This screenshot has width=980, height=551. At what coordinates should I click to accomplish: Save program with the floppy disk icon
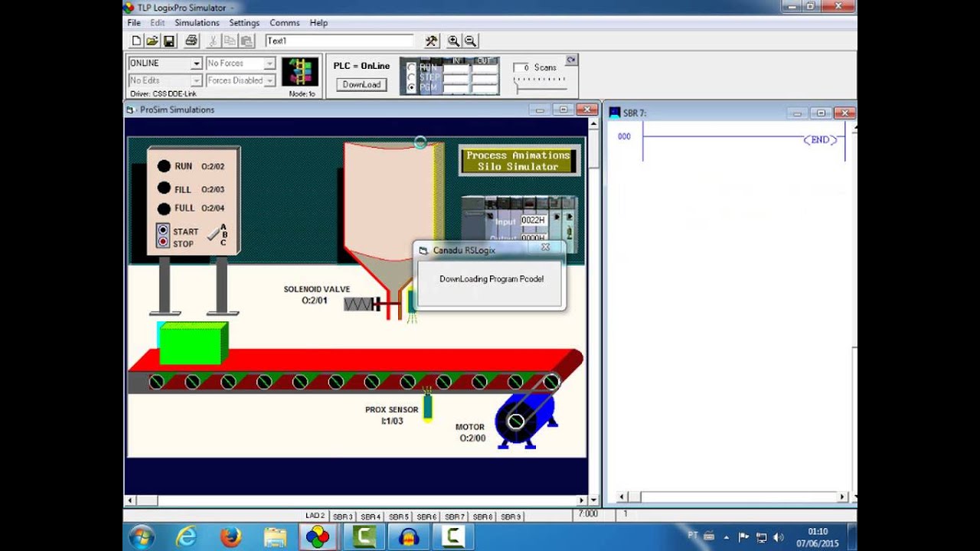point(168,41)
